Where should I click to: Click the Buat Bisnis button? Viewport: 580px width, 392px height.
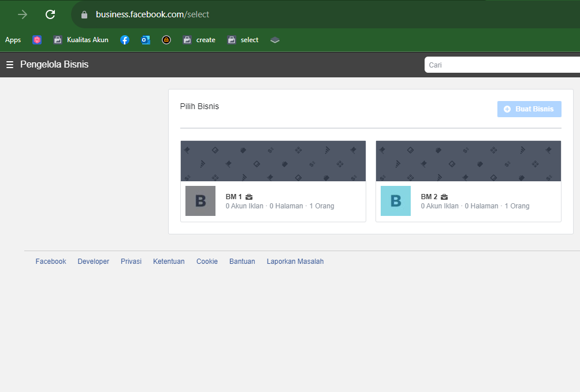pyautogui.click(x=529, y=109)
